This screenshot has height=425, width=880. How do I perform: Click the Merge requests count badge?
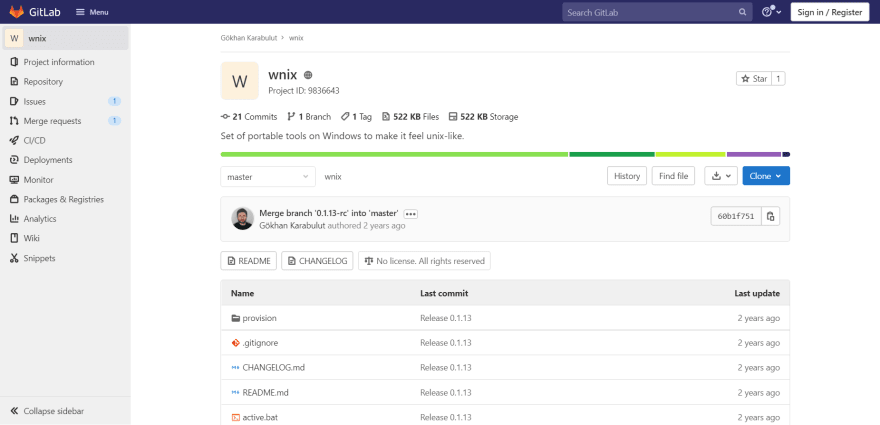114,121
